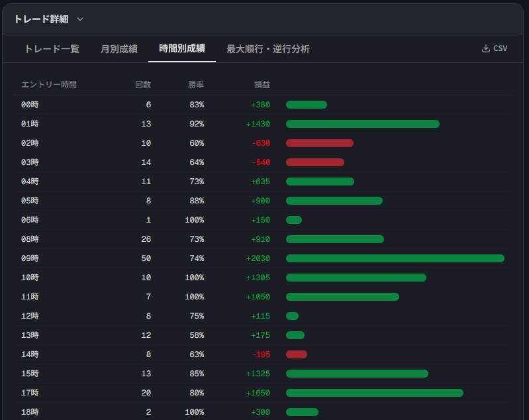Click the +1305 profit value
529x420 pixels.
tap(258, 278)
